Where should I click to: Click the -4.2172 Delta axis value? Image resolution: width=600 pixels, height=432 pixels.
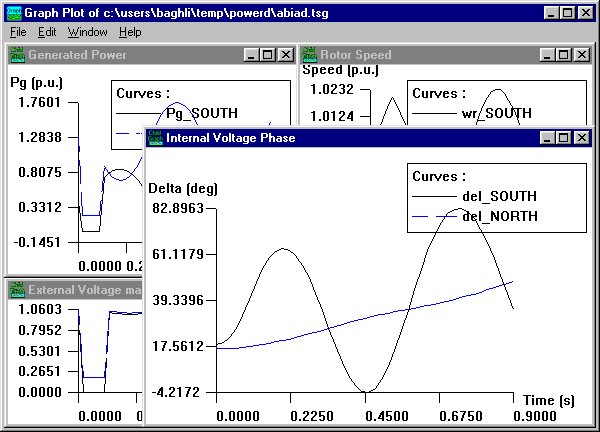[x=176, y=392]
